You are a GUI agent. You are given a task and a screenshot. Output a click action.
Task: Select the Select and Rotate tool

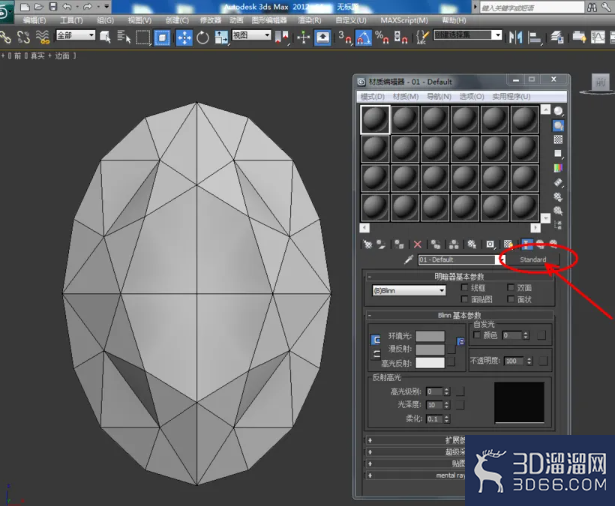[x=203, y=38]
